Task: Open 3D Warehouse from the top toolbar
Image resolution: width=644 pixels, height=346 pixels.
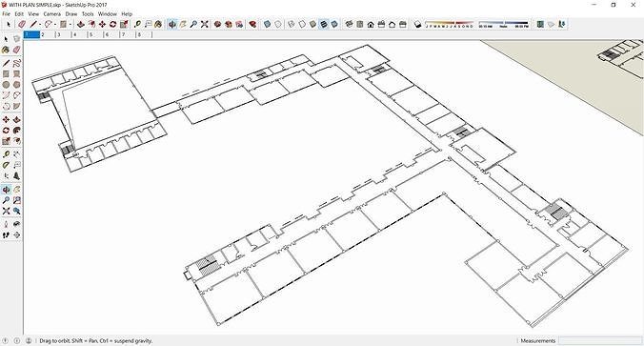Action: [x=217, y=24]
